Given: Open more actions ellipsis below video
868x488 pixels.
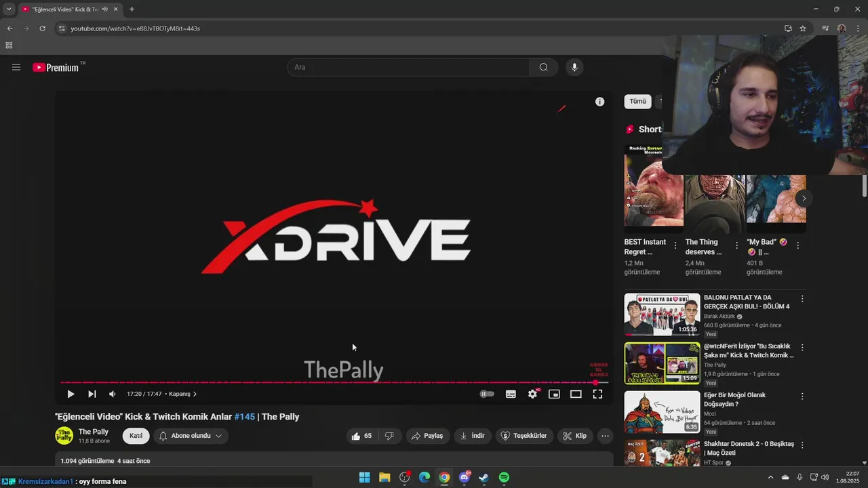Looking at the screenshot, I should point(605,436).
